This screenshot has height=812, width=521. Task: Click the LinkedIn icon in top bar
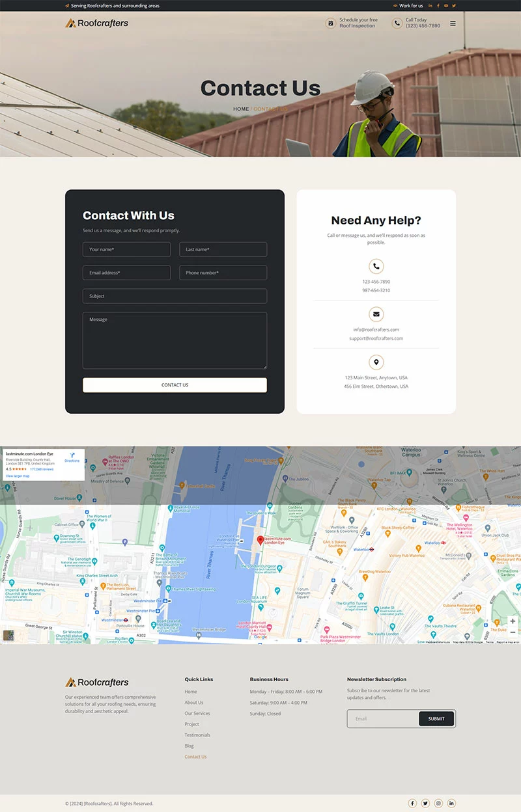(430, 6)
